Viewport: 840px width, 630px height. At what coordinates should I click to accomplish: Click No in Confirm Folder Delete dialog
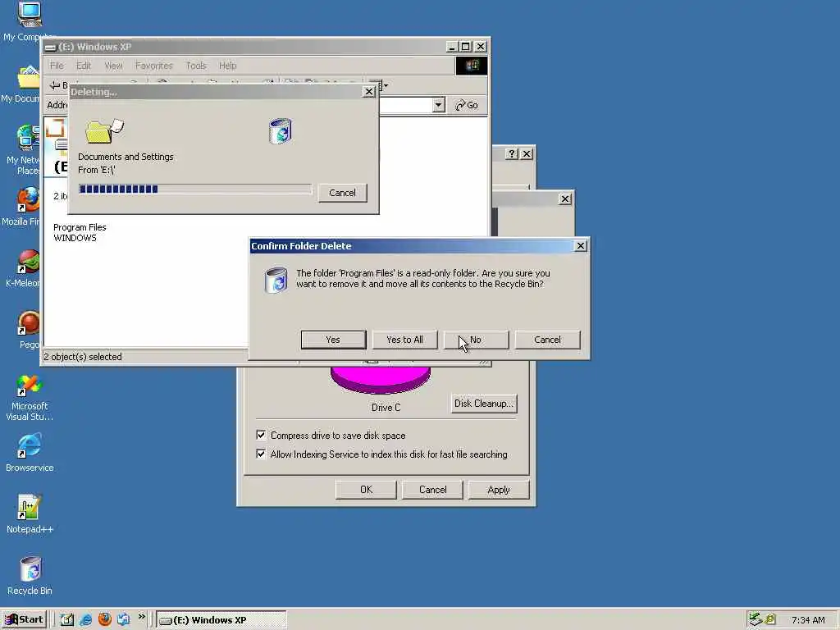[x=476, y=340]
